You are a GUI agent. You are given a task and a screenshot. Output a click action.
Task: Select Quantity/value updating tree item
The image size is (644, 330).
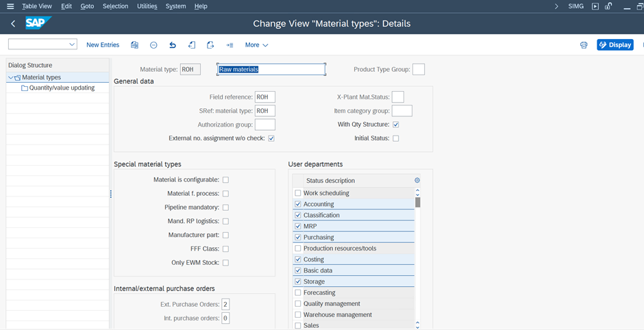point(62,88)
